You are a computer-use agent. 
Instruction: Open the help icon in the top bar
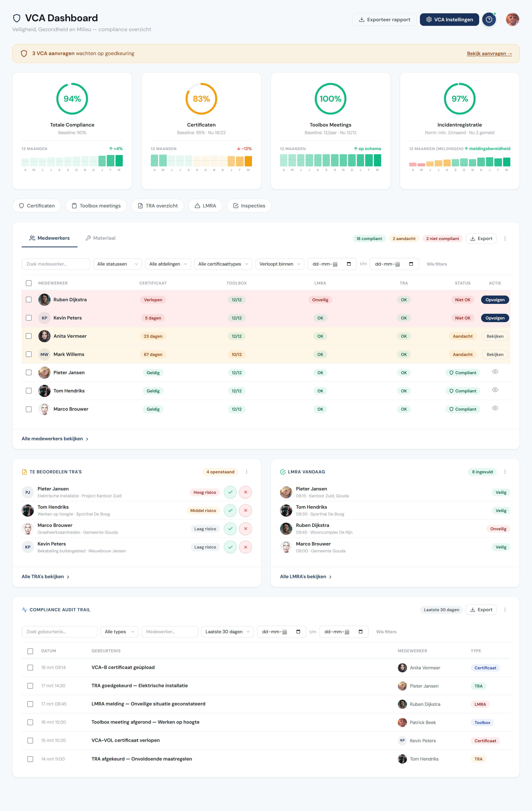coord(489,19)
